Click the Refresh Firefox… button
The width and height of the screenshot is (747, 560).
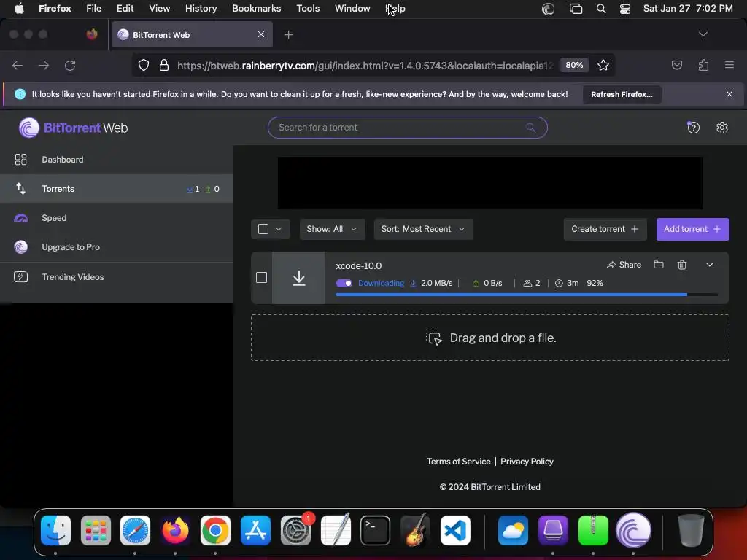tap(622, 94)
